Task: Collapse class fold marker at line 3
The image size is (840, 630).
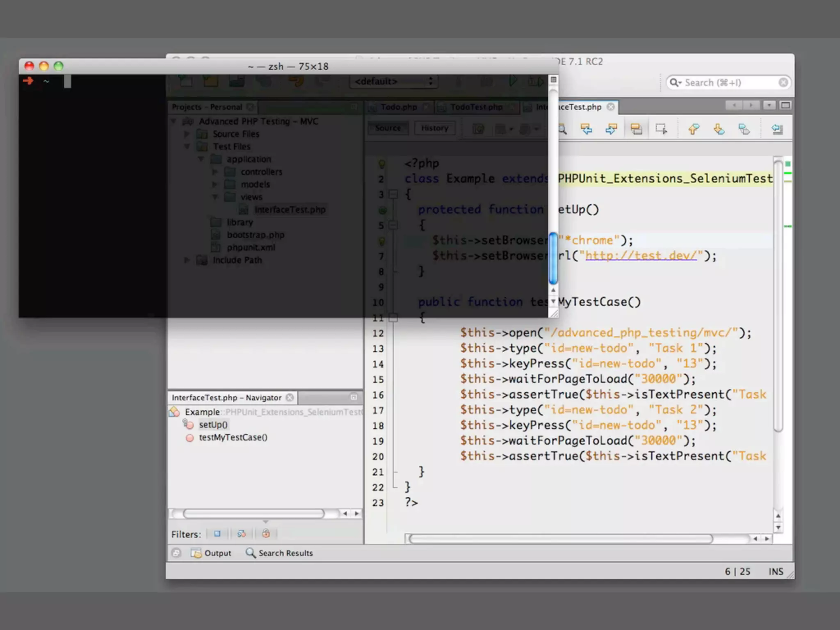Action: coord(393,194)
